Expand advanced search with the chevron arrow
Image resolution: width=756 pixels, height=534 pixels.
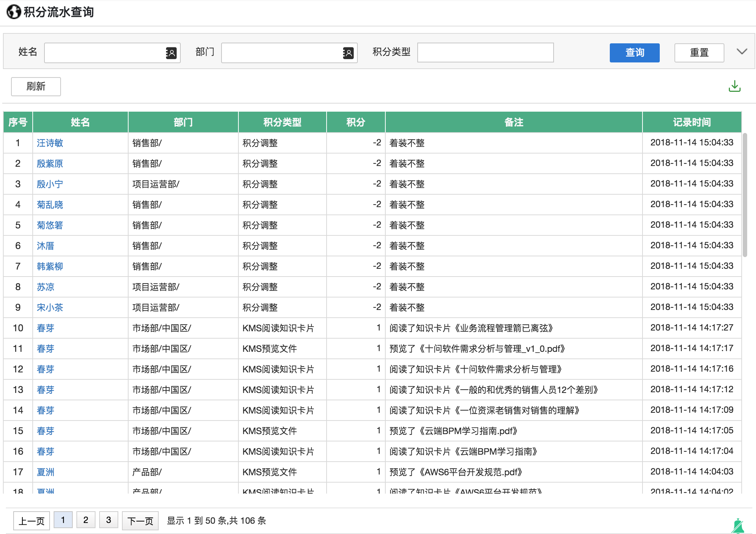[x=742, y=52]
